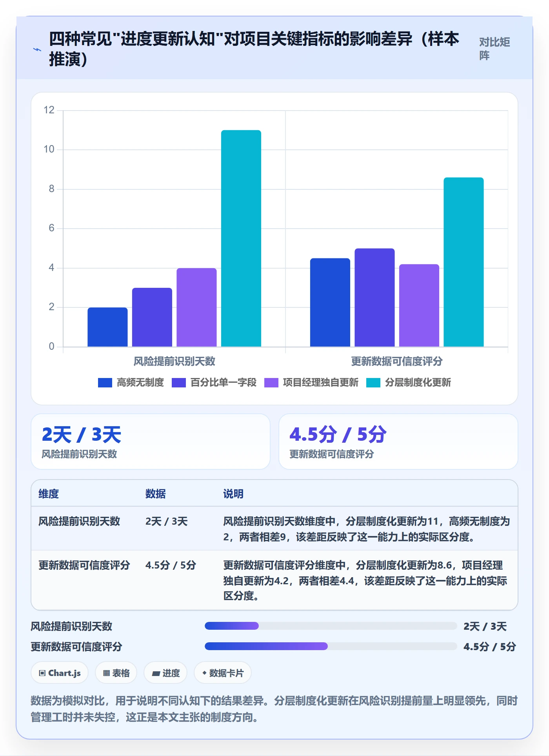This screenshot has height=756, width=549.
Task: Click the footer note starting 数据为模拟对比
Action: click(274, 709)
